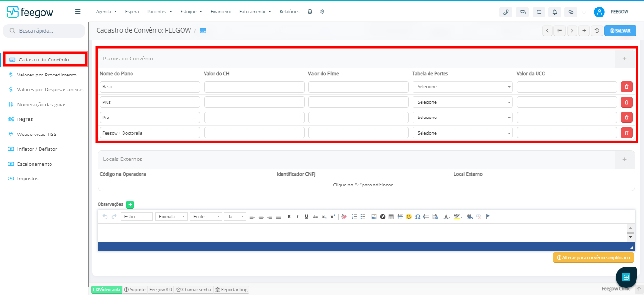Viewport: 644px width, 295px height.
Task: Toggle justified text alignment
Action: point(279,217)
